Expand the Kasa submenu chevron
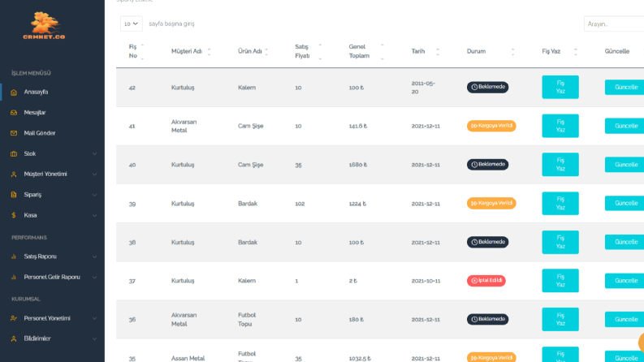Screen dimensions: 644x362 tap(94, 215)
